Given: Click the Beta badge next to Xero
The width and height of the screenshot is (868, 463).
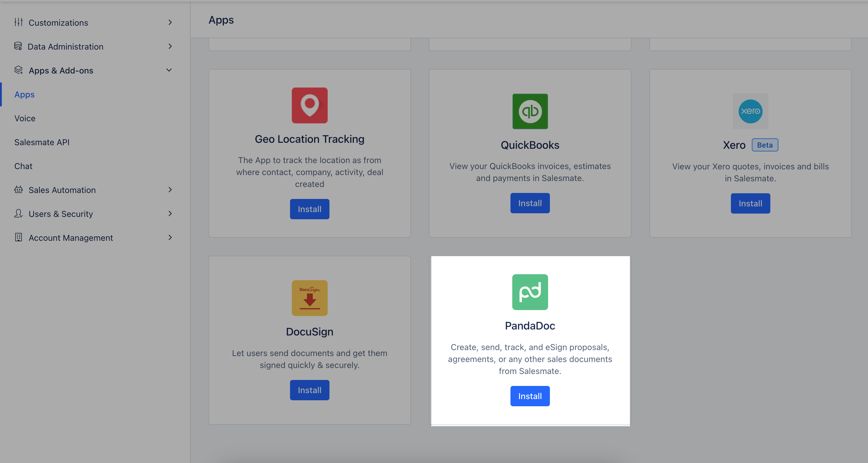Looking at the screenshot, I should click(x=765, y=145).
